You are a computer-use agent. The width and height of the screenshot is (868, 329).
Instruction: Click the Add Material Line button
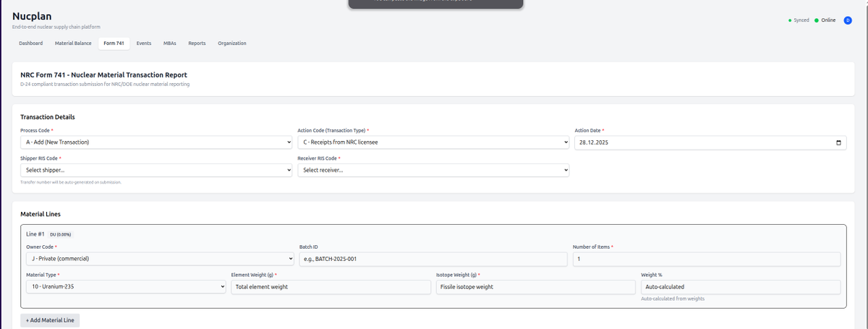(x=50, y=320)
